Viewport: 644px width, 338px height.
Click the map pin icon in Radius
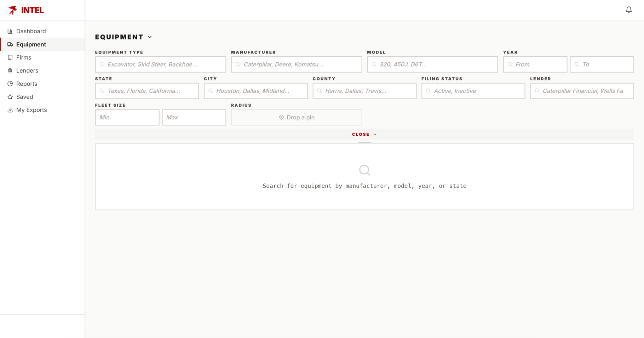click(x=281, y=118)
